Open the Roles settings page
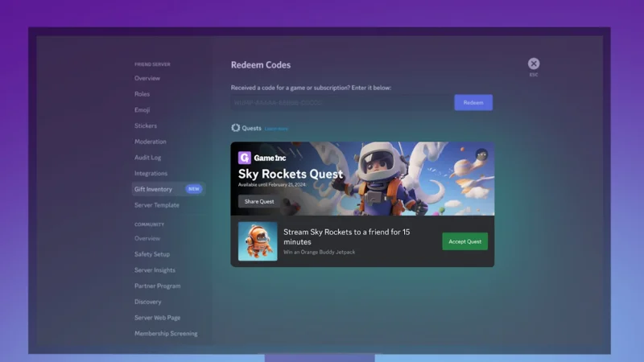Screen dimensions: 644x362 [x=142, y=94]
